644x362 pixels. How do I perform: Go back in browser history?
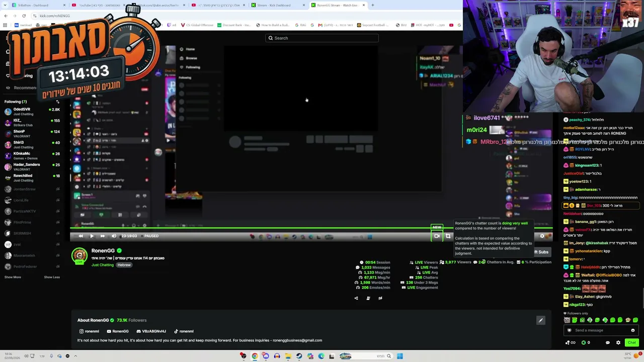click(6, 16)
